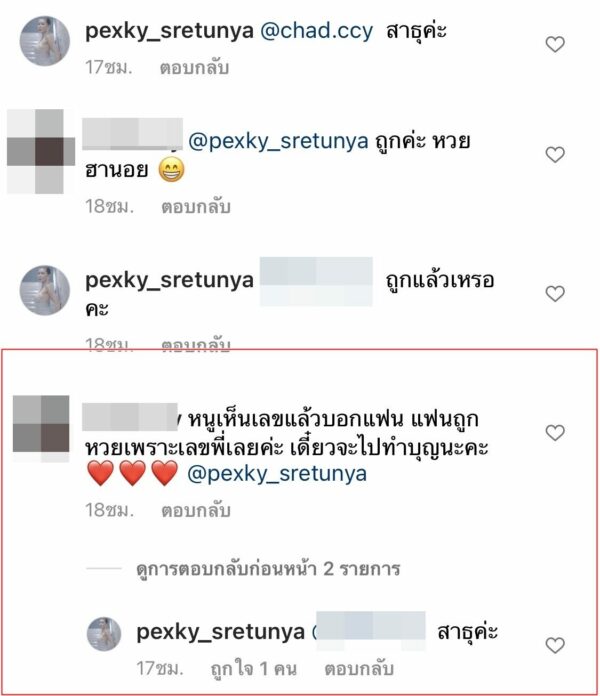Screen dimensions: 600x696
Task: Open blurred avatar of หนูเห็นเลข commenter
Action: pyautogui.click(x=41, y=429)
